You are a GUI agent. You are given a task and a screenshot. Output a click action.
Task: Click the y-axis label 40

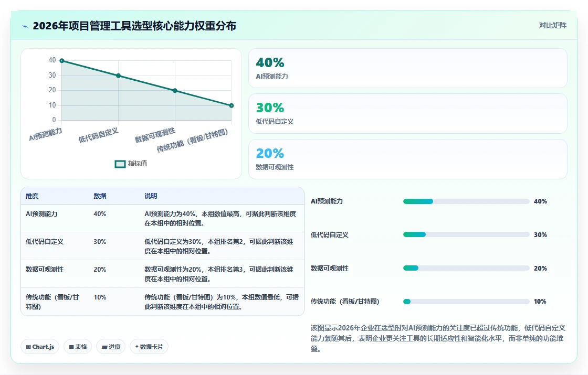tap(52, 60)
